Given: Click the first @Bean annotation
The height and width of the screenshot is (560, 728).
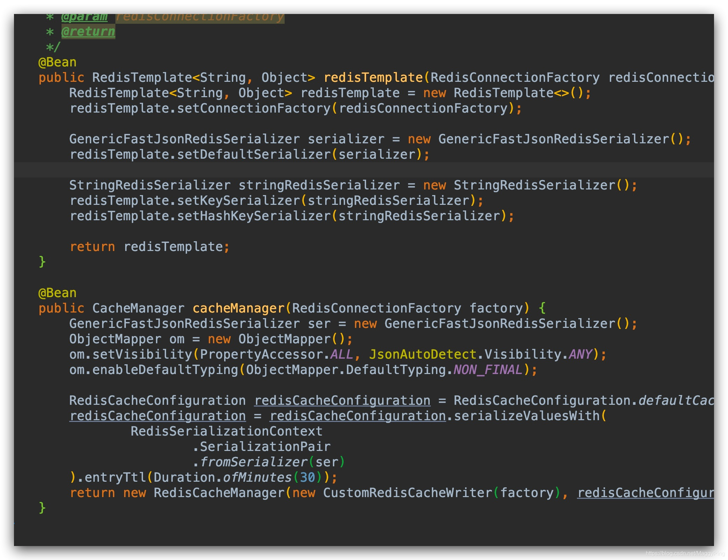Looking at the screenshot, I should click(57, 62).
